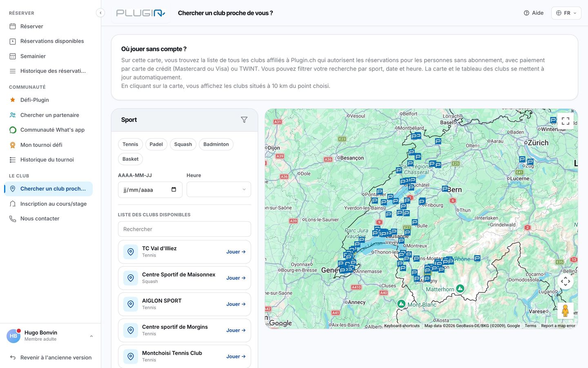Toggle the Tennis sport filter

coord(130,144)
